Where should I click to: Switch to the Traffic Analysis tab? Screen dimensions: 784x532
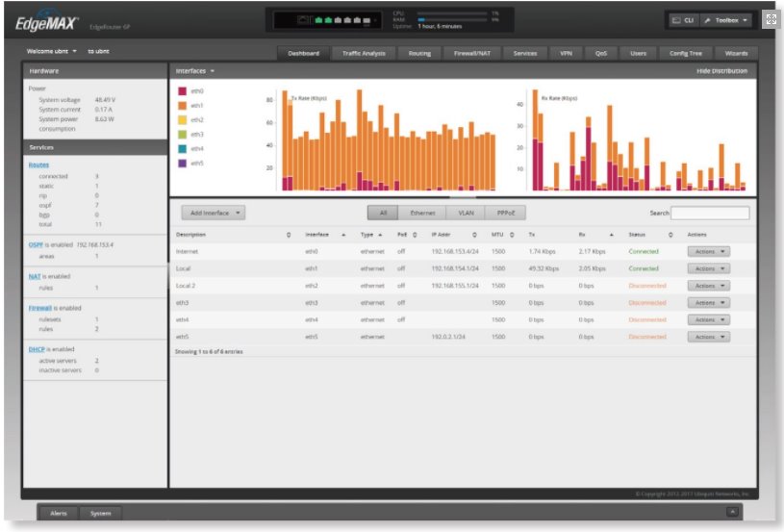pyautogui.click(x=364, y=53)
